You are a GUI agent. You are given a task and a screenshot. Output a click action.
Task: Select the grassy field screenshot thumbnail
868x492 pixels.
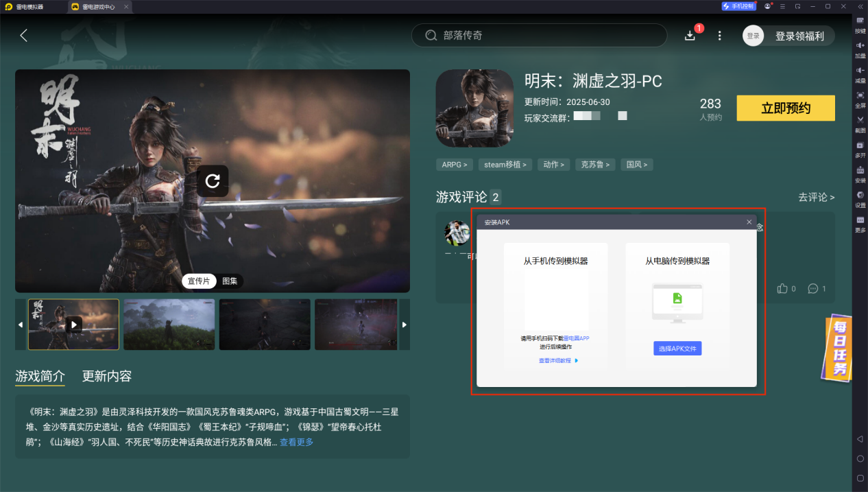click(x=169, y=325)
